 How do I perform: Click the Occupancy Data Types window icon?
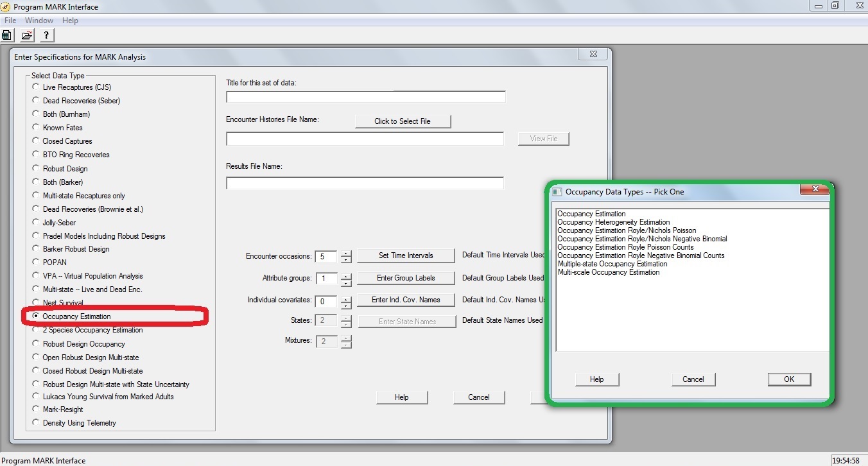(x=556, y=192)
